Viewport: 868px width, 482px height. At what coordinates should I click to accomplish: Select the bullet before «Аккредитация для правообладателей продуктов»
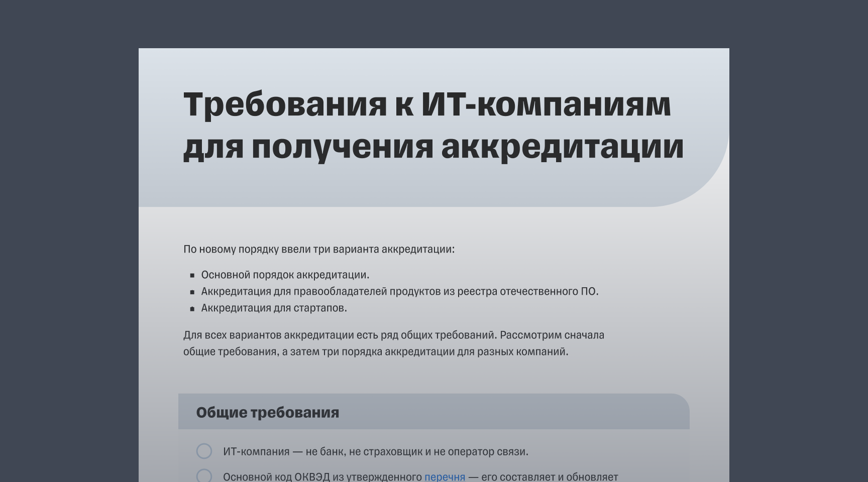tap(192, 293)
